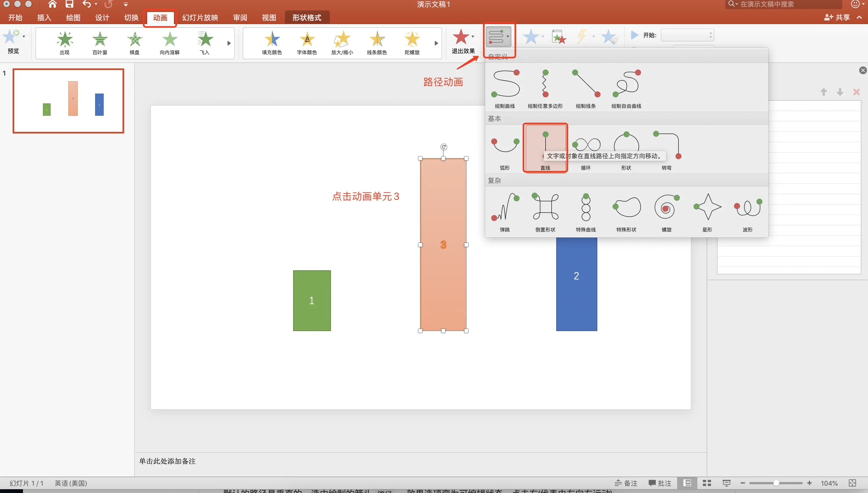Switch to slide sorter view

707,483
